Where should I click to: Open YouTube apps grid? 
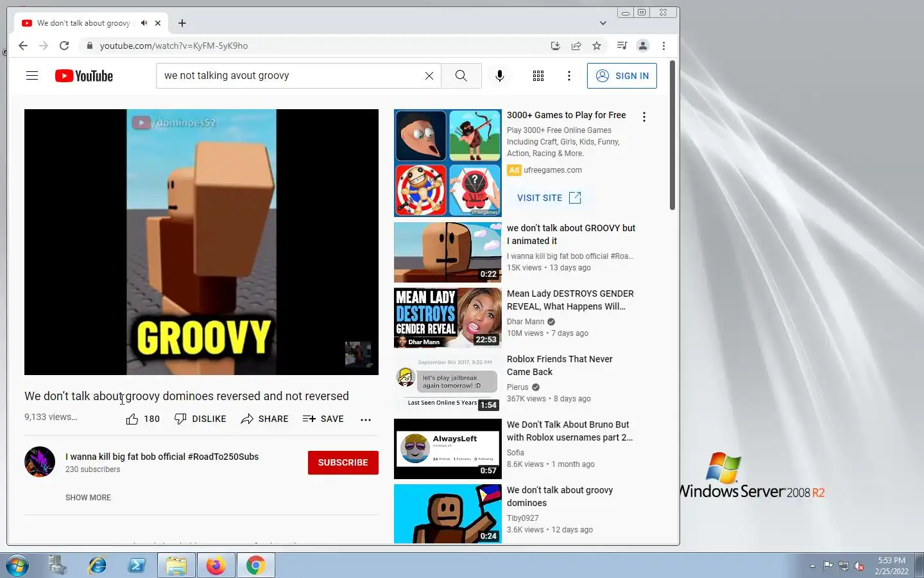click(538, 76)
